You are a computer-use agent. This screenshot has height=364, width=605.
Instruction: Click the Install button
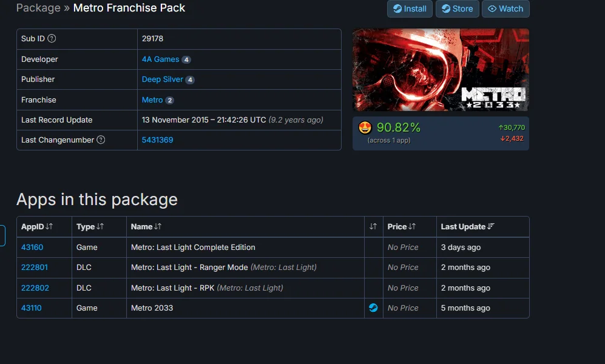[410, 9]
